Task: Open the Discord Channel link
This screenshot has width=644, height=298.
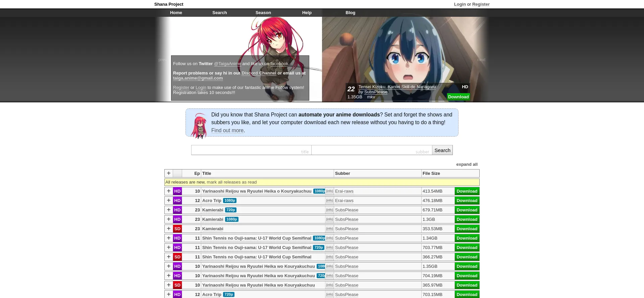Action: tap(259, 73)
